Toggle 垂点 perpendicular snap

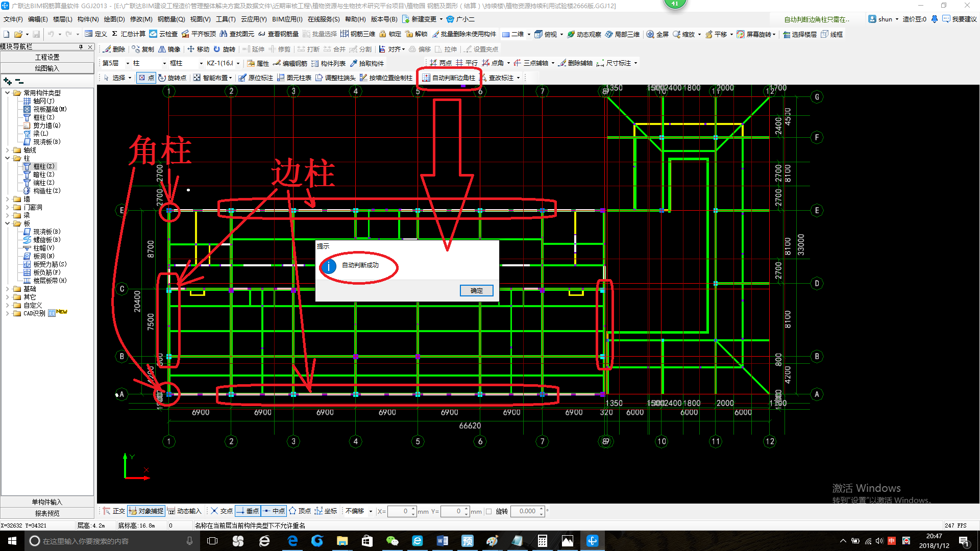click(x=248, y=511)
